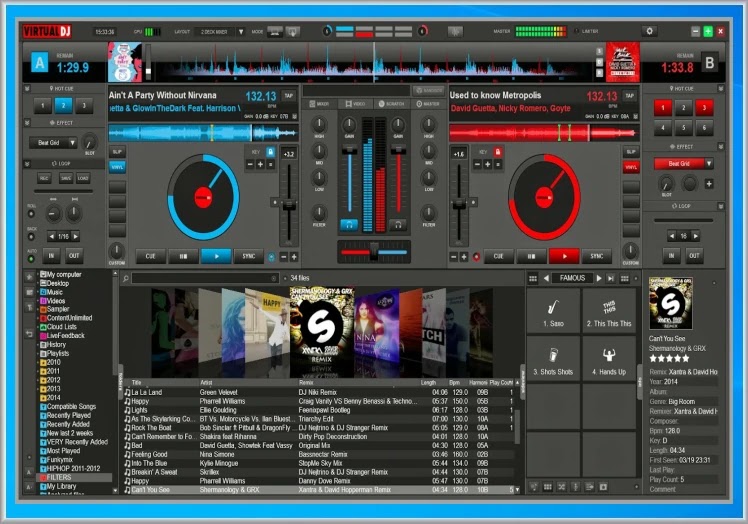The height and width of the screenshot is (524, 748).
Task: Select the FILTERS folder in browser tree
Action: pyautogui.click(x=59, y=477)
